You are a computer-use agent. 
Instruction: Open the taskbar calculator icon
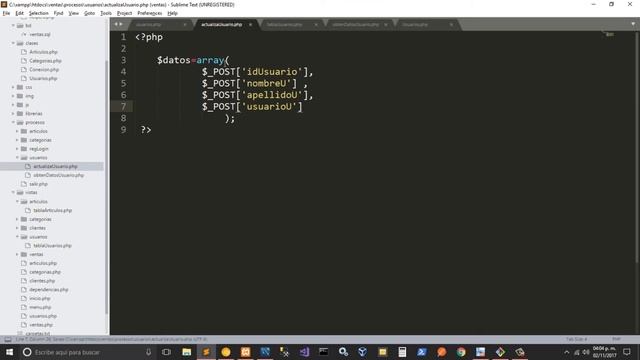click(x=402, y=352)
